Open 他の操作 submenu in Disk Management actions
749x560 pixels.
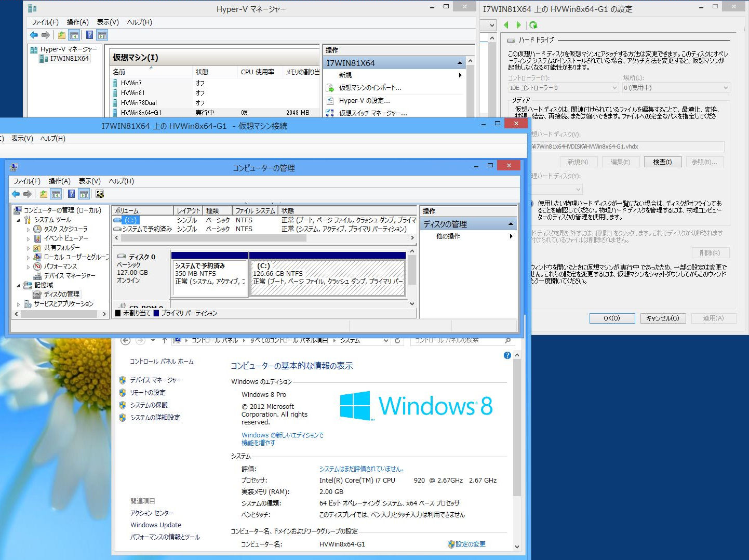[x=468, y=236]
